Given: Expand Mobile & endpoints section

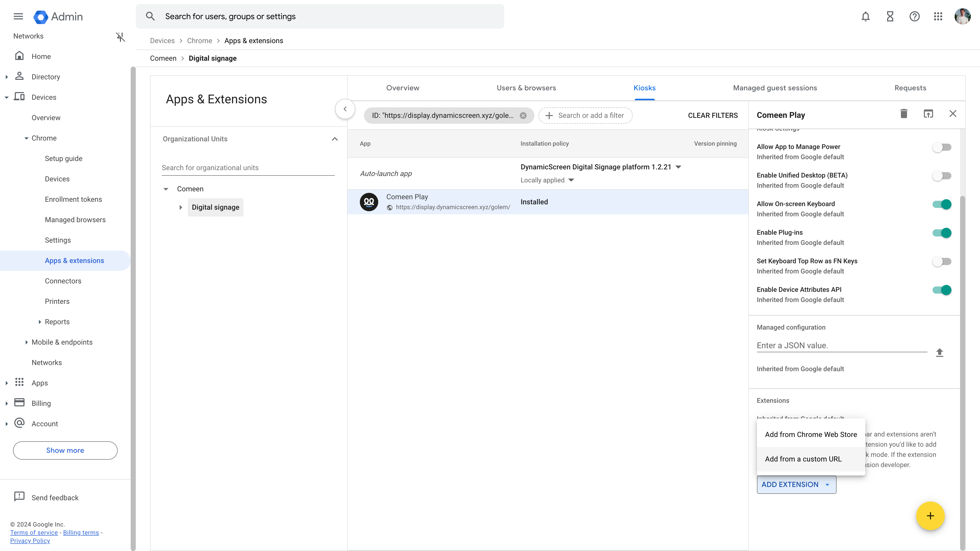Looking at the screenshot, I should pos(26,342).
